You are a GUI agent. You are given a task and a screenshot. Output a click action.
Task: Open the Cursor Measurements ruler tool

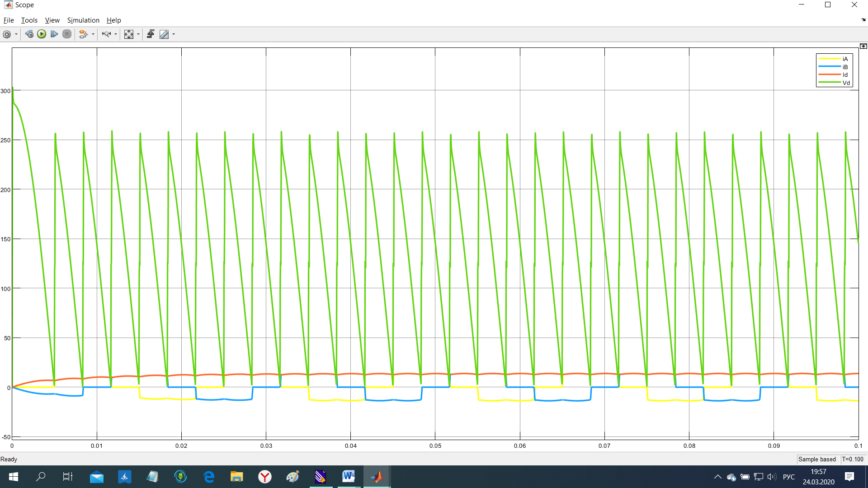point(164,34)
